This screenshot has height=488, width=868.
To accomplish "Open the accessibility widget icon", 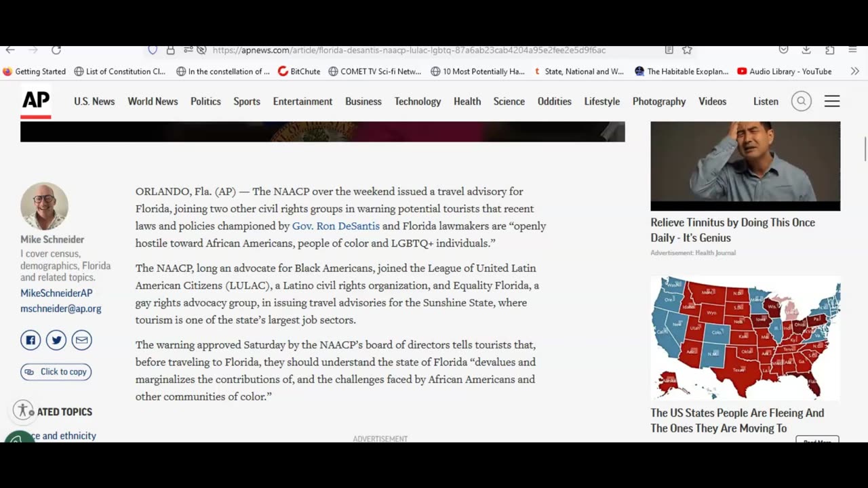I will pos(23,410).
